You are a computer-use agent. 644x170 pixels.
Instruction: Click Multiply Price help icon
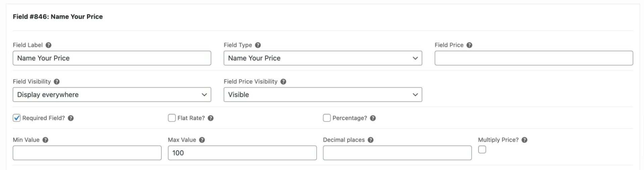(525, 140)
